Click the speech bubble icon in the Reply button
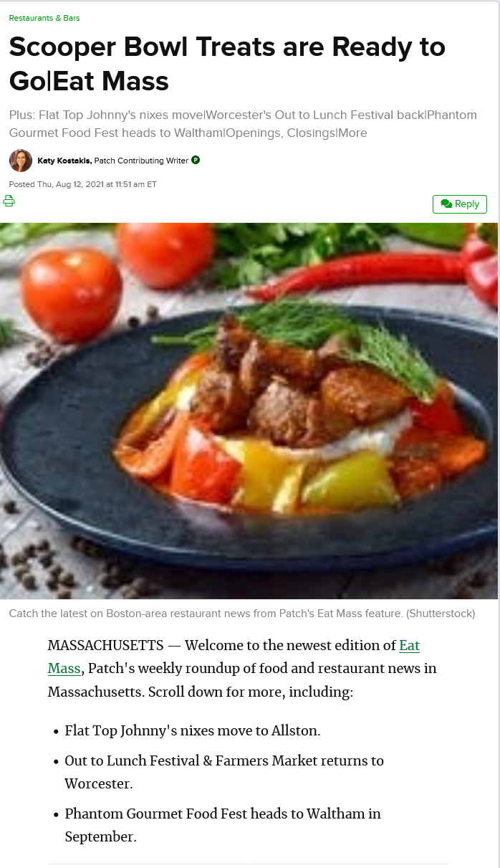The height and width of the screenshot is (868, 500). pyautogui.click(x=446, y=204)
